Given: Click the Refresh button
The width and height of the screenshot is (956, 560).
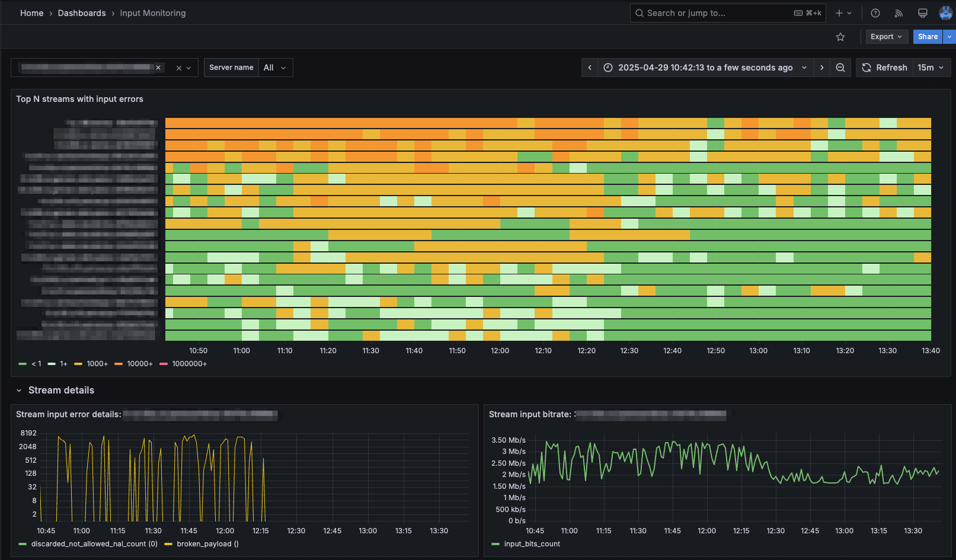Looking at the screenshot, I should [x=884, y=68].
